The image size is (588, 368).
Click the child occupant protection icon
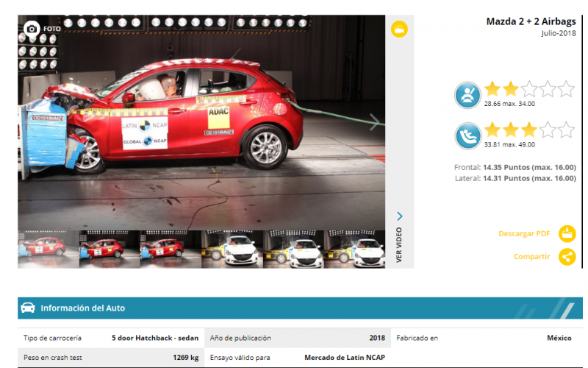pos(466,135)
